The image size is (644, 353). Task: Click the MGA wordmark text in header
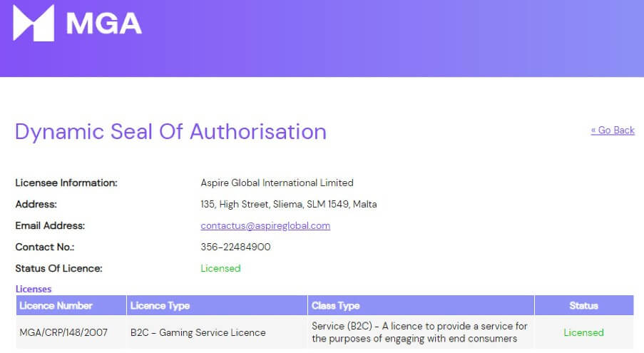click(x=104, y=24)
